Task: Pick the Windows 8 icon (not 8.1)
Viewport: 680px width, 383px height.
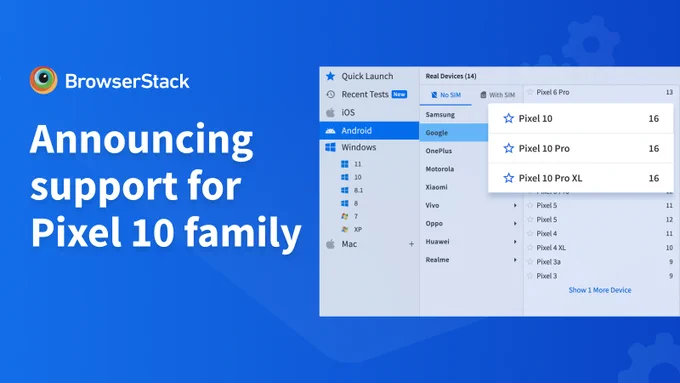Action: (x=345, y=203)
